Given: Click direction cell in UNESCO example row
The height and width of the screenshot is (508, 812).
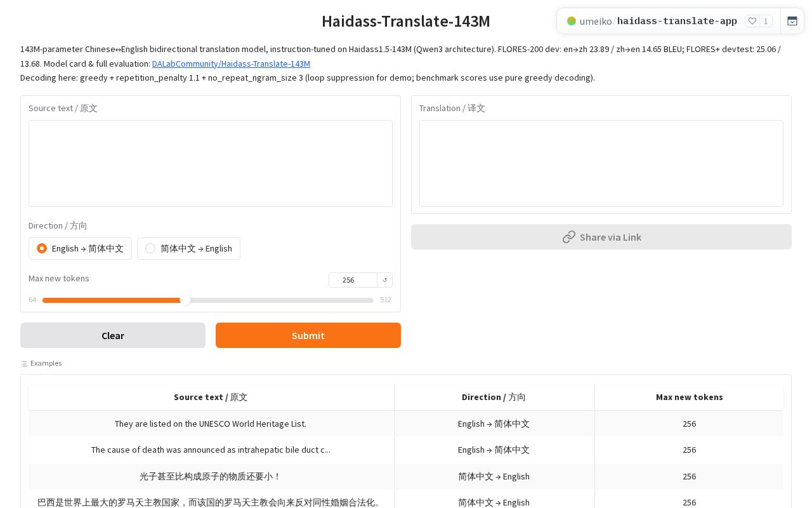Looking at the screenshot, I should point(494,424).
